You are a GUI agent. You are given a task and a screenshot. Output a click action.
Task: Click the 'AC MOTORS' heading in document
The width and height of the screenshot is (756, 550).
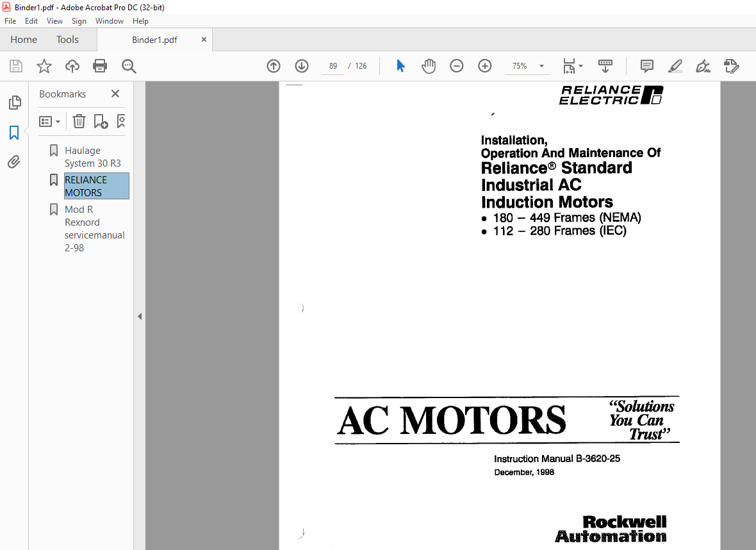[451, 420]
